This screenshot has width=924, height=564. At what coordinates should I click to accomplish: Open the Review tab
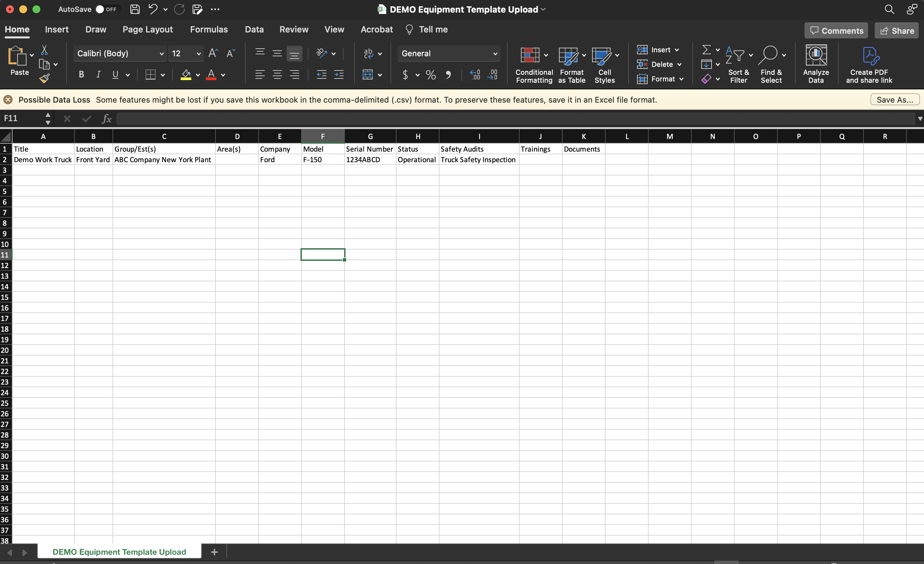point(294,29)
